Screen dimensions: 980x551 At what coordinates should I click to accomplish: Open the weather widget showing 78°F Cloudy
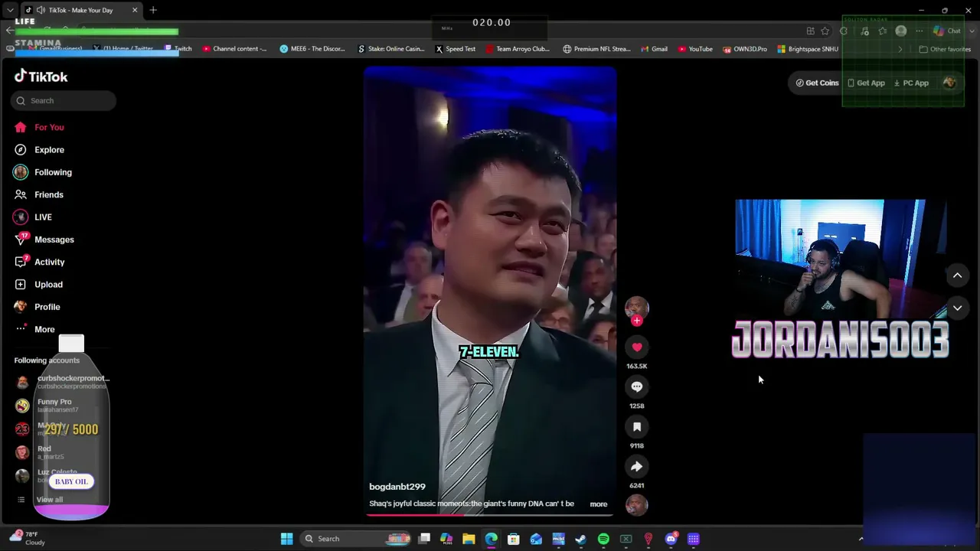(x=29, y=538)
